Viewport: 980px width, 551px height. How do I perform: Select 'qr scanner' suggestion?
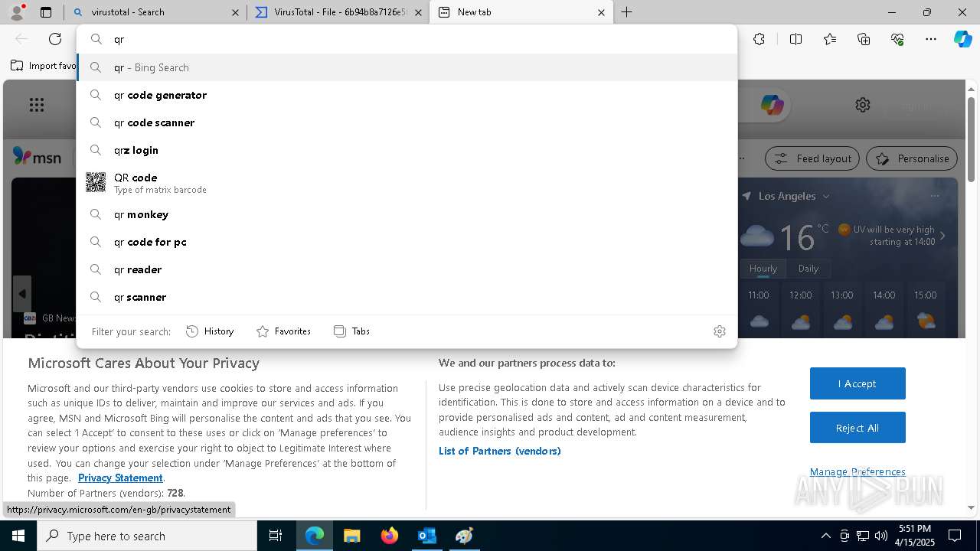tap(407, 297)
